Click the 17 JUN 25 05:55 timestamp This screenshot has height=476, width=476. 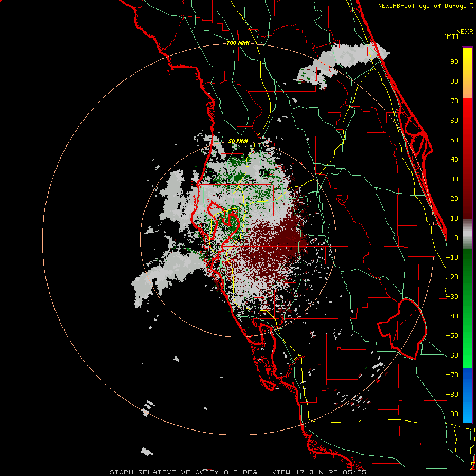click(x=331, y=472)
